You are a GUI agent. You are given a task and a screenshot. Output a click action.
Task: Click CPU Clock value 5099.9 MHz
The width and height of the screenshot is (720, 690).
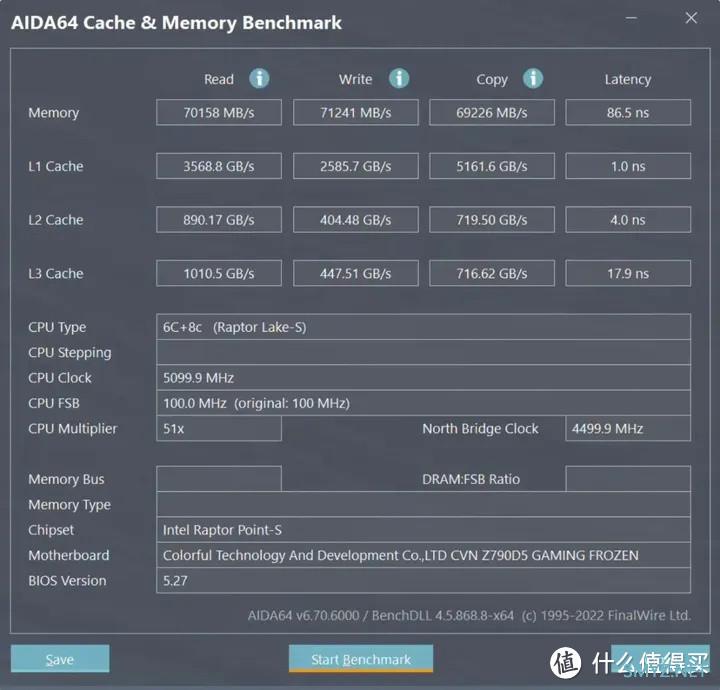click(423, 378)
